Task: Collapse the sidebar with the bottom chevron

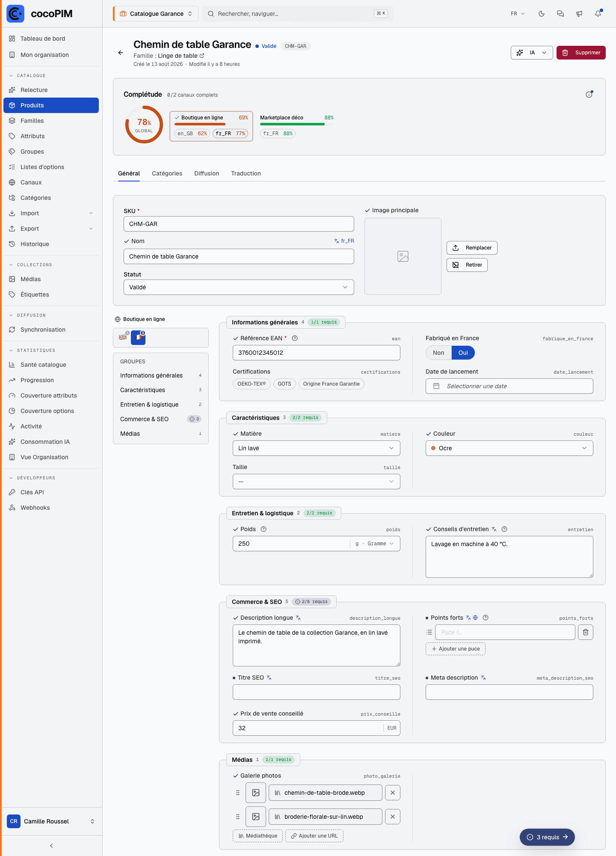Action: pyautogui.click(x=51, y=846)
